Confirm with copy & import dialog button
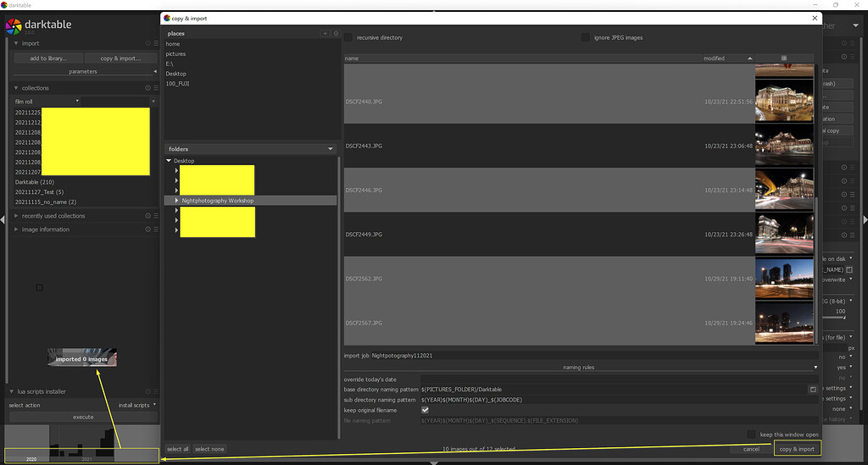The height and width of the screenshot is (465, 868). pyautogui.click(x=797, y=449)
